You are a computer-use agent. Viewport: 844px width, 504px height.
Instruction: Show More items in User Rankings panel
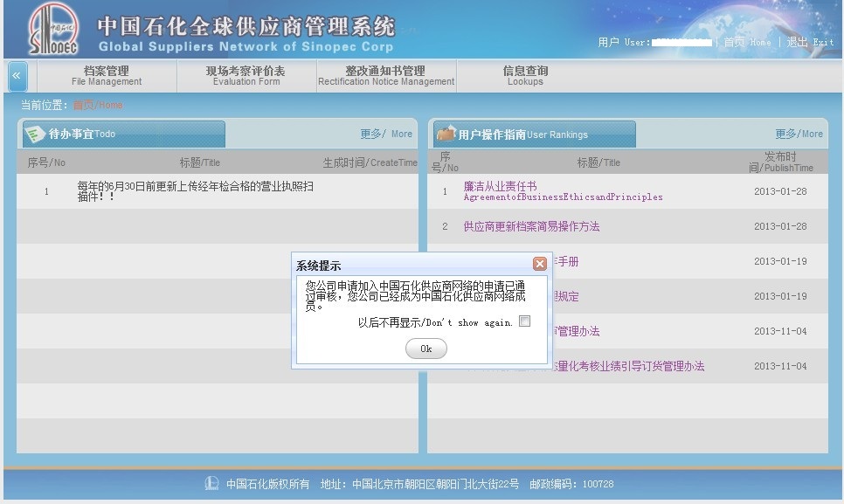point(799,134)
